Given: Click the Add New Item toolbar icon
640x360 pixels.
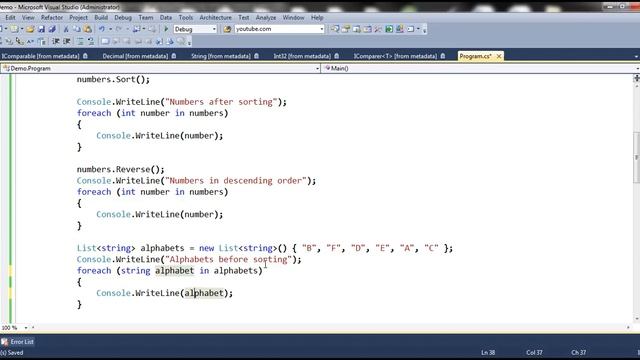Looking at the screenshot, I should pos(15,29).
